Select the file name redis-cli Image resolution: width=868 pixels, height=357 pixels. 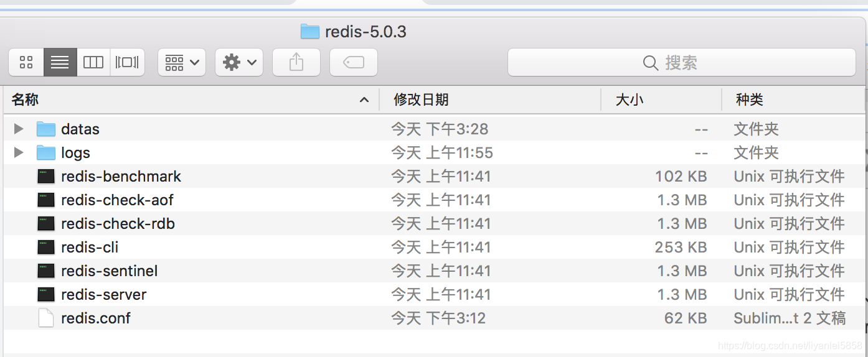[90, 247]
